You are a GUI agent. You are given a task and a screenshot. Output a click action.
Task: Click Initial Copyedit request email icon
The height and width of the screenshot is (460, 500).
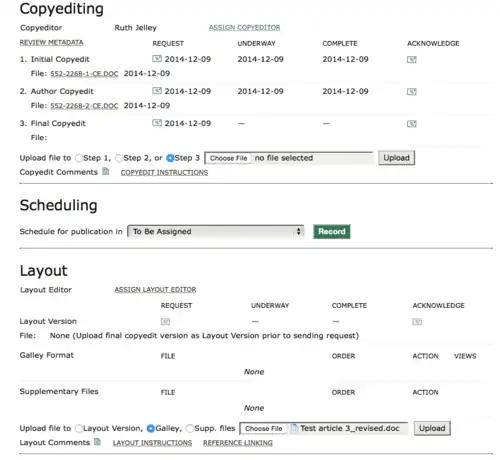(157, 59)
